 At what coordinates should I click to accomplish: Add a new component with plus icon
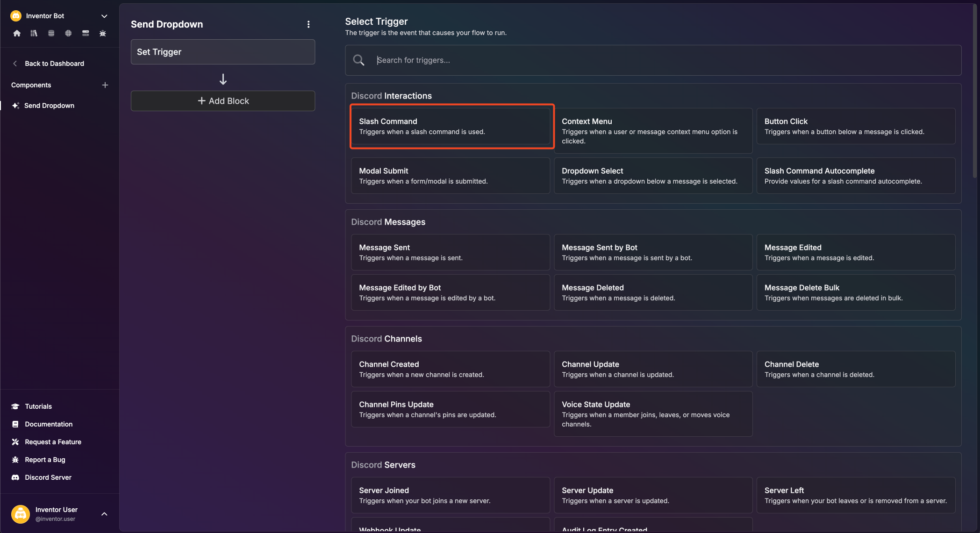105,85
